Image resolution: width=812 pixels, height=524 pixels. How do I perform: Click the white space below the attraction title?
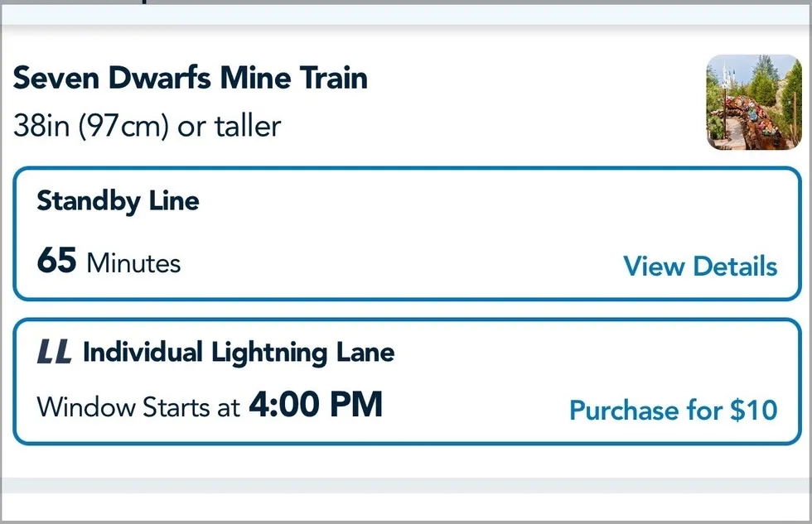[466, 126]
